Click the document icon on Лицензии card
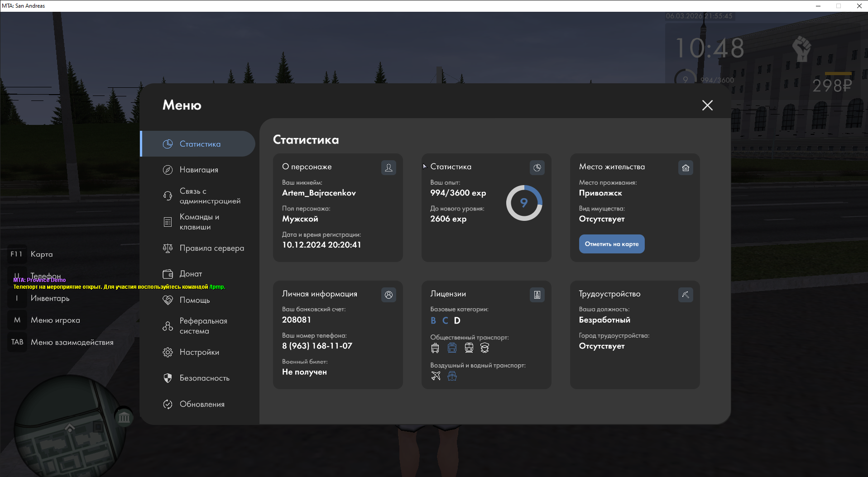Screen dimensions: 868x477 click(x=537, y=295)
